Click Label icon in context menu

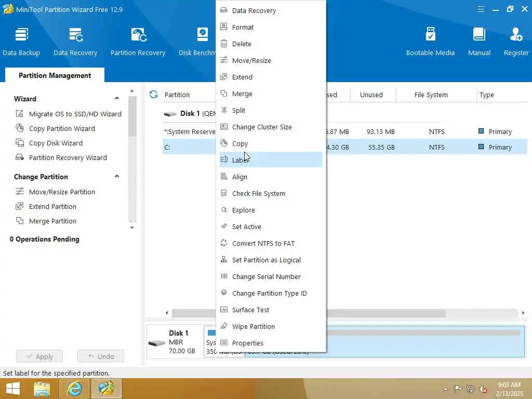tap(224, 159)
